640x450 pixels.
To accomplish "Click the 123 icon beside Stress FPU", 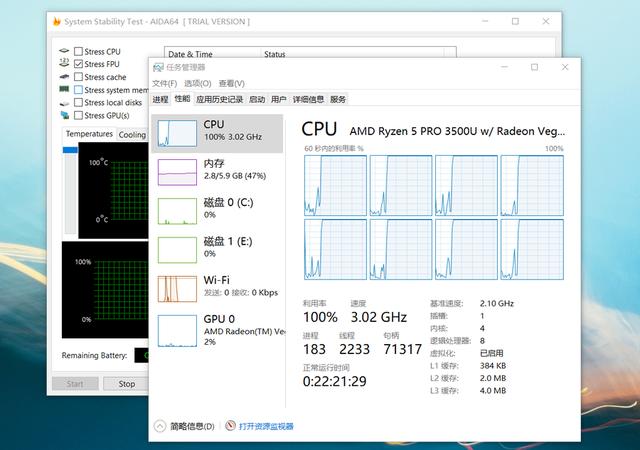I will (x=64, y=63).
